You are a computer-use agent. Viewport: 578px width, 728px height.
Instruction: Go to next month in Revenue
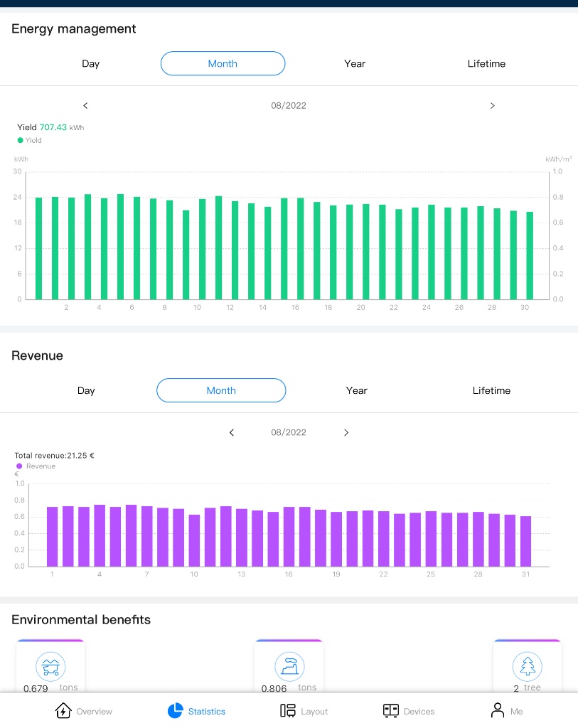coord(346,433)
